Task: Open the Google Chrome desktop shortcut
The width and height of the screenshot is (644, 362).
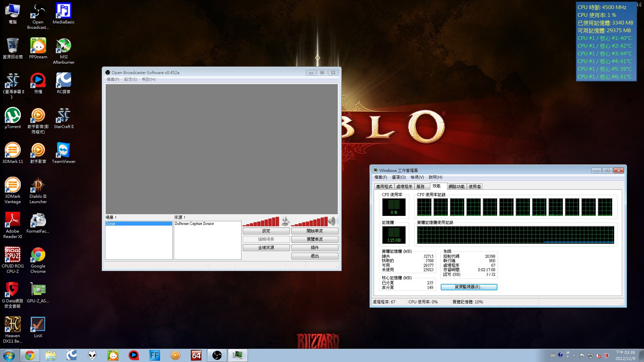Action: [38, 260]
